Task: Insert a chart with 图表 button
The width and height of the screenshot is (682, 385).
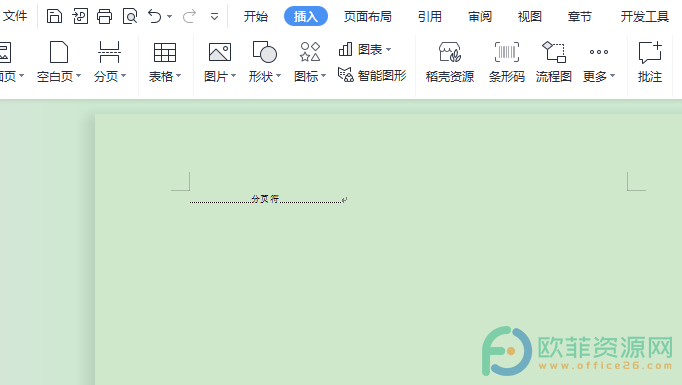Action: pyautogui.click(x=360, y=50)
